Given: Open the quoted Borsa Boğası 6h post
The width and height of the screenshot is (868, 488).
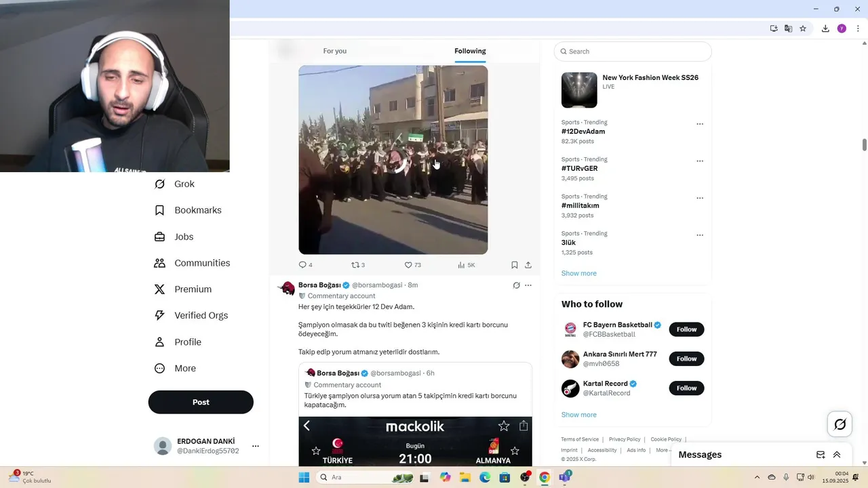Looking at the screenshot, I should click(x=415, y=414).
